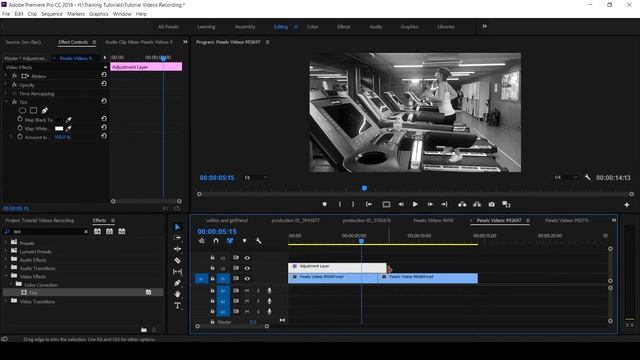Switch to Audio Clip Mixer panel tab
Viewport: 640px width, 360px height.
point(139,42)
